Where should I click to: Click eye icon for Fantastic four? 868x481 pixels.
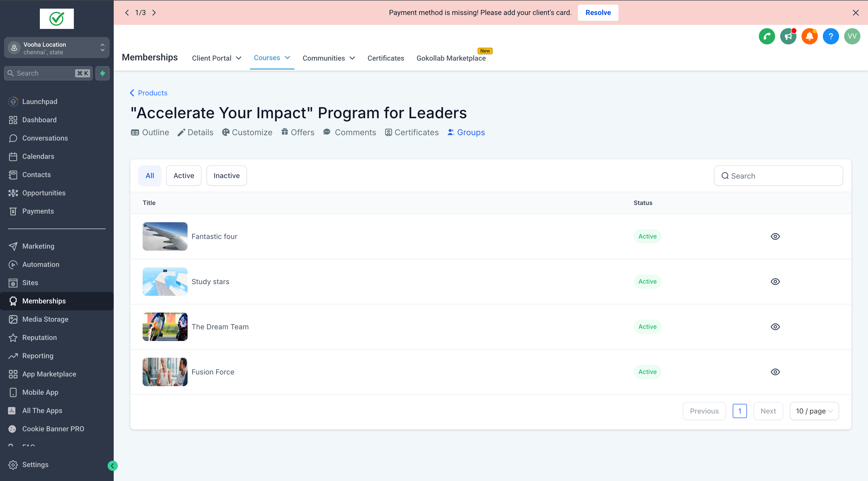pos(775,236)
